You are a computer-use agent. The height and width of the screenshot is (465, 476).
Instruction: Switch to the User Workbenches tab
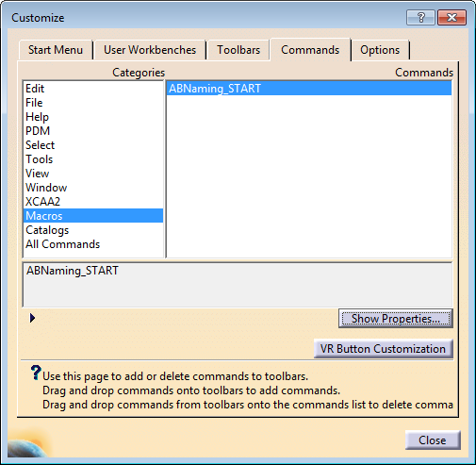tap(150, 50)
